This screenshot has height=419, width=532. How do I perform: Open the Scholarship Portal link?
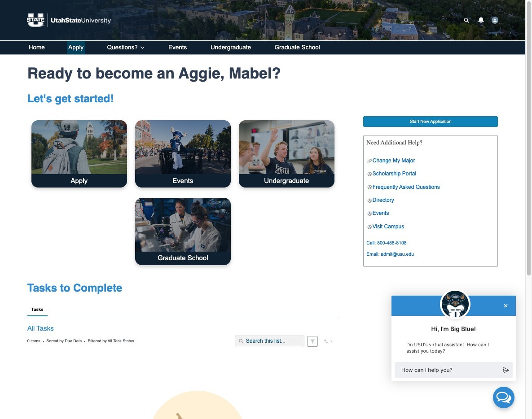coord(394,174)
